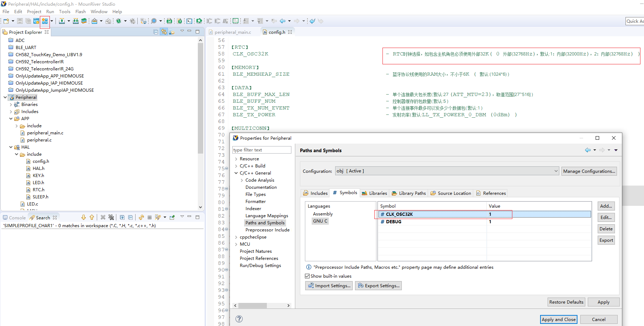Expand the cppcheclipse node
This screenshot has width=644, height=326.
coord(236,237)
